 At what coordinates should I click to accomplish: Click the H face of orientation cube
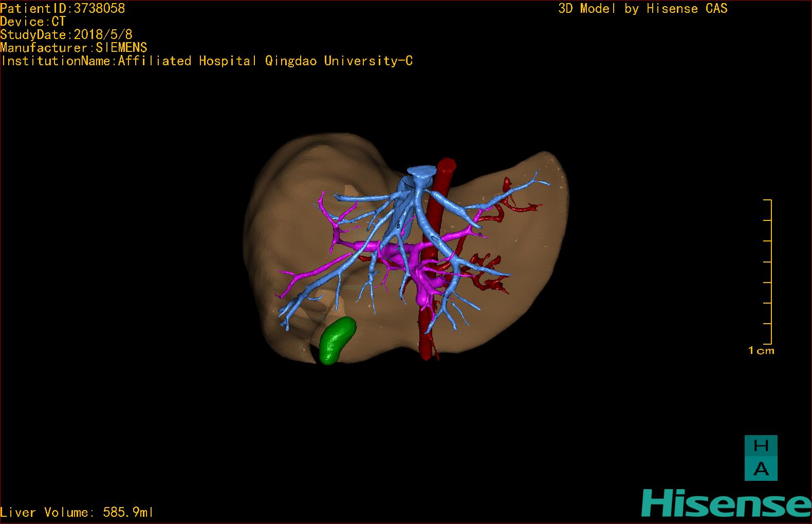(x=761, y=446)
